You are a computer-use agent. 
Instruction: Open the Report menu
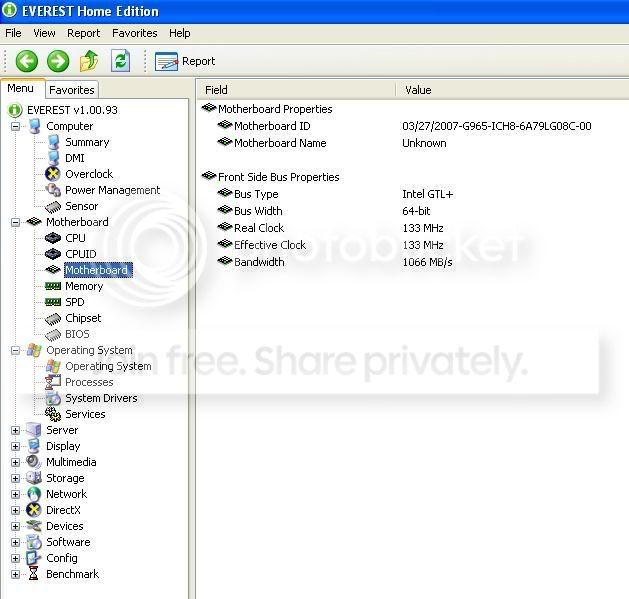83,33
